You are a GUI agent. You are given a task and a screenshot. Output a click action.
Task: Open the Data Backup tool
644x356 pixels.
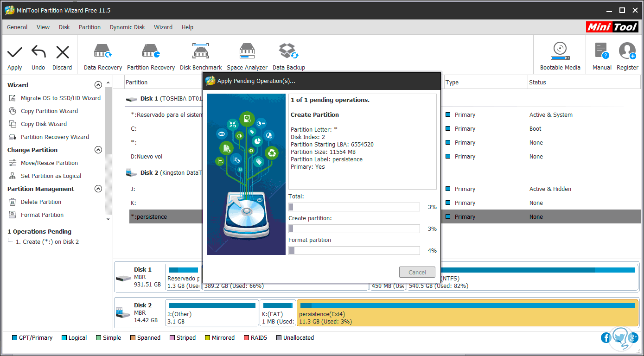click(288, 51)
